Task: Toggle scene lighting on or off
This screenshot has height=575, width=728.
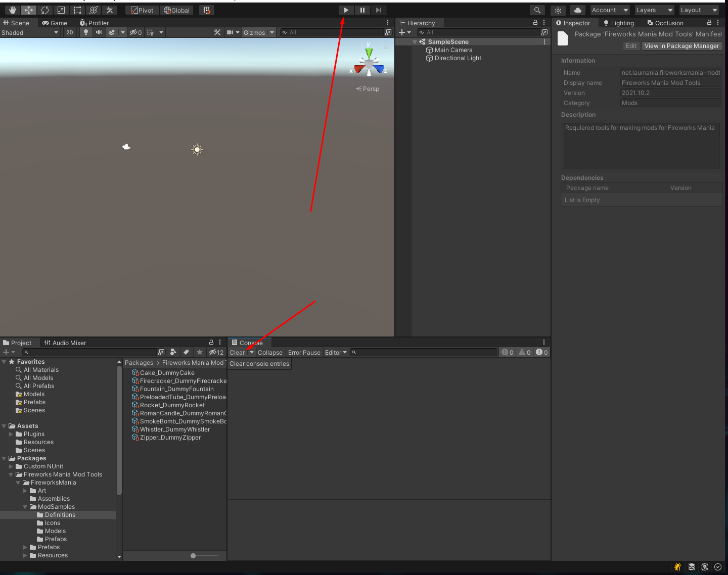Action: tap(85, 32)
